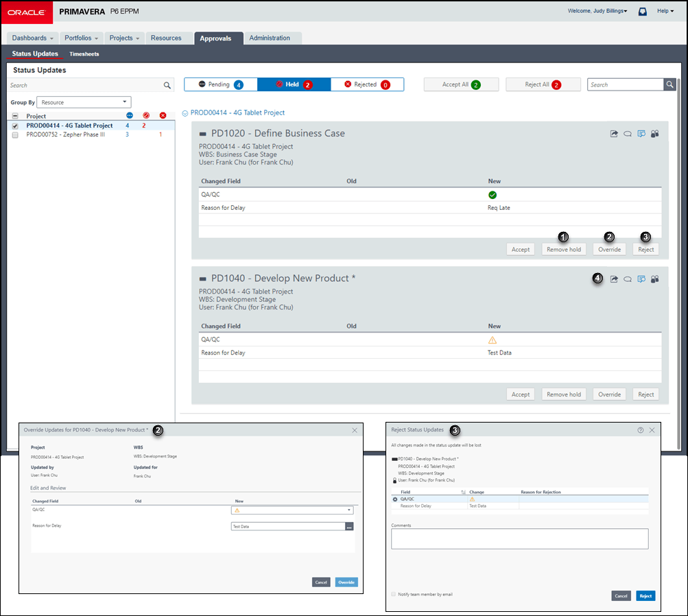The height and width of the screenshot is (616, 688).
Task: Override the PD1040 status update
Action: click(x=609, y=394)
